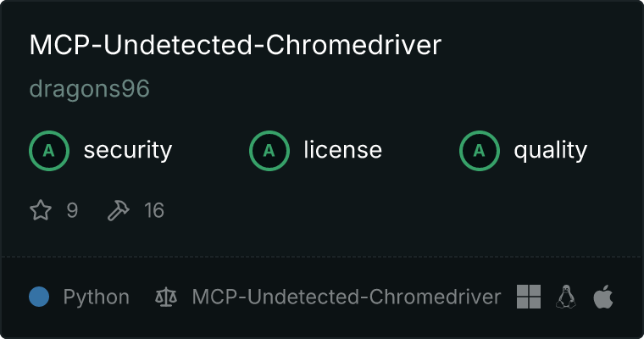Click the Linux penguin icon
644x339 pixels.
[x=566, y=297]
